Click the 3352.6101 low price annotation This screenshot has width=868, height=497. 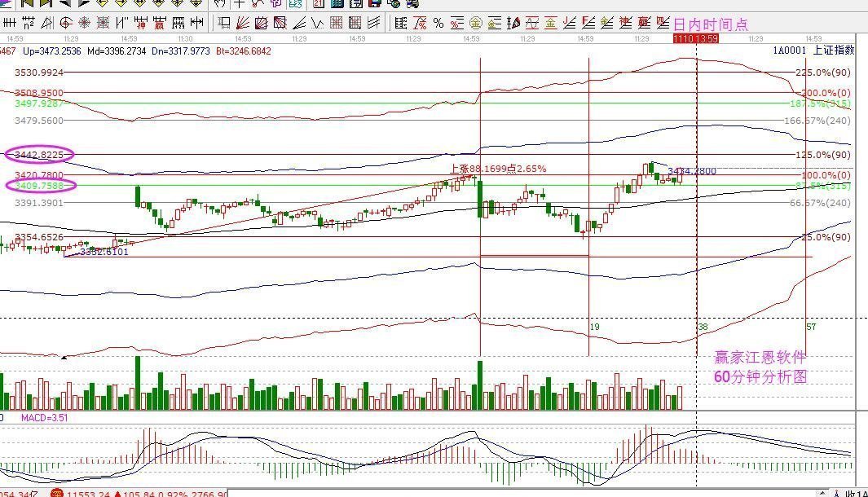click(x=104, y=252)
